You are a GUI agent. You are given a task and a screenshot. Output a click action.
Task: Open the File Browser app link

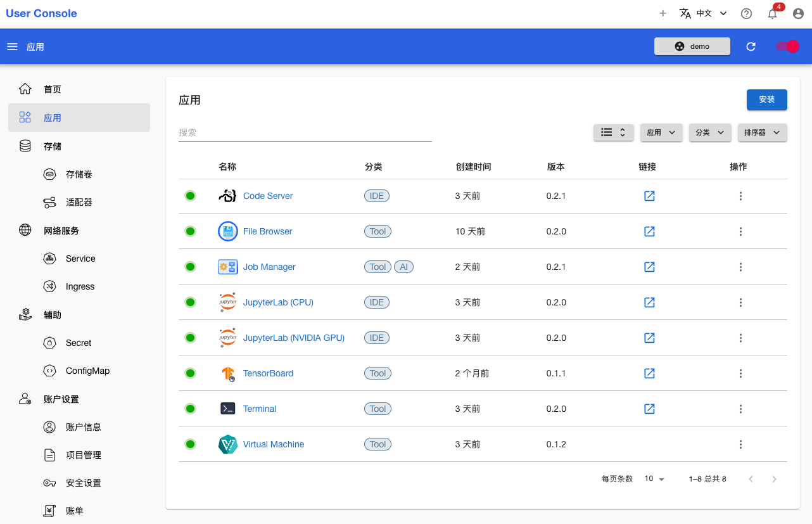pos(268,231)
